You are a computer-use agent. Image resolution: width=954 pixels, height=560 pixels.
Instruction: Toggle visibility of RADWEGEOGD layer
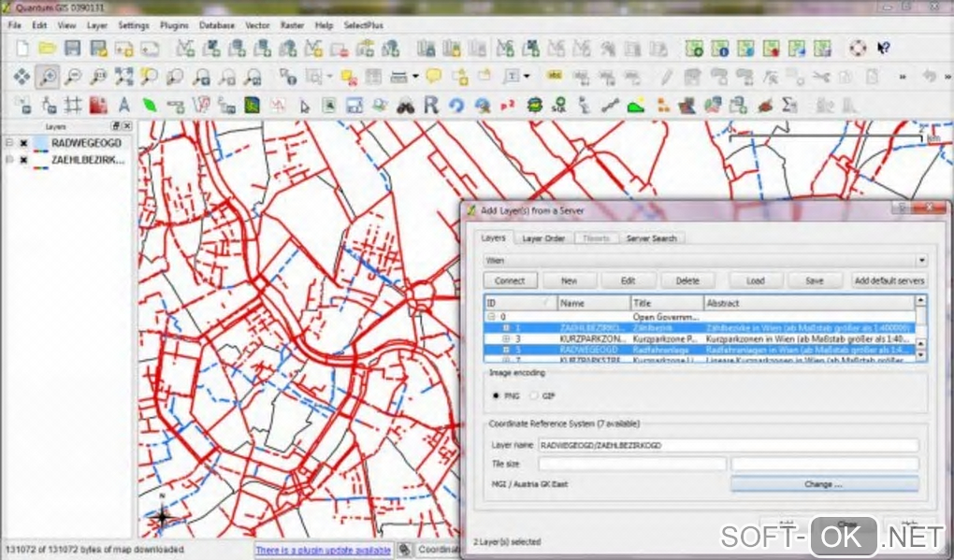tap(23, 143)
